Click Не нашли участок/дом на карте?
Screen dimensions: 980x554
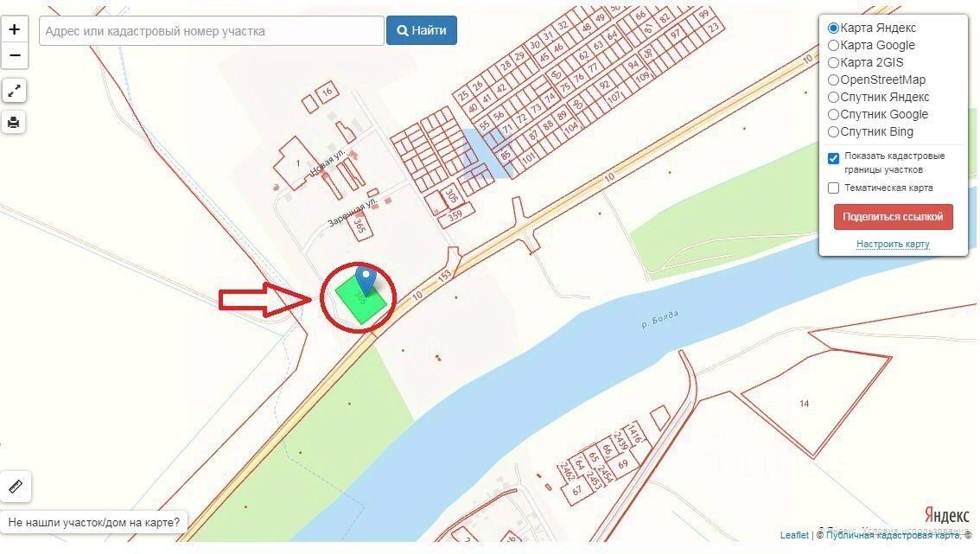click(93, 522)
